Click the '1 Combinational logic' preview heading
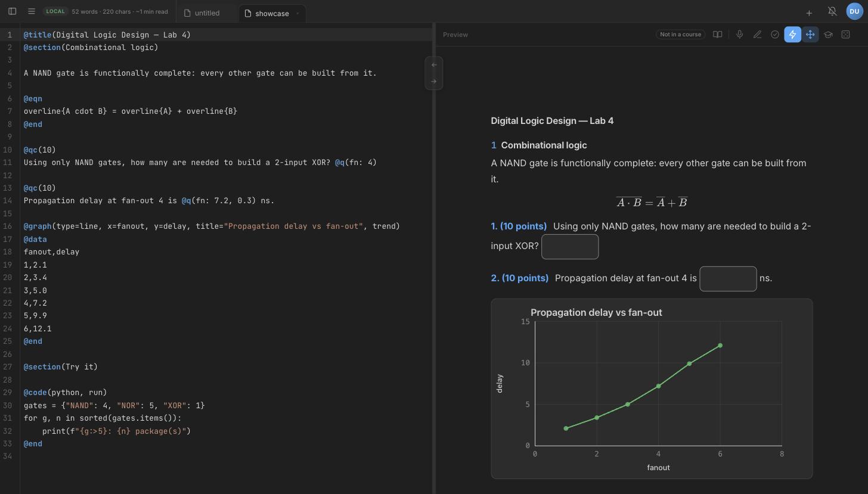 (539, 145)
